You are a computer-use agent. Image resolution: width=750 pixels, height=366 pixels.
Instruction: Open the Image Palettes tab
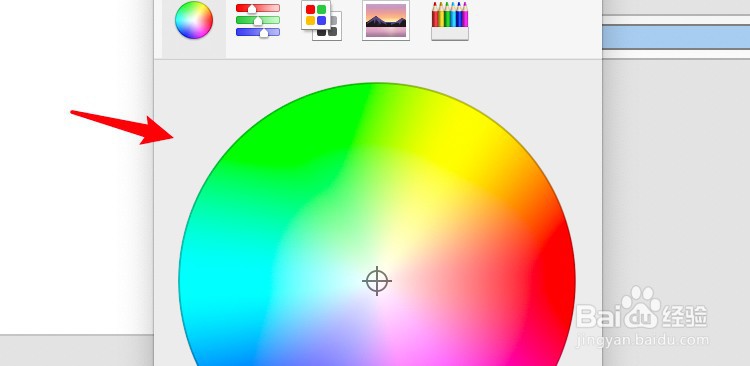point(386,20)
